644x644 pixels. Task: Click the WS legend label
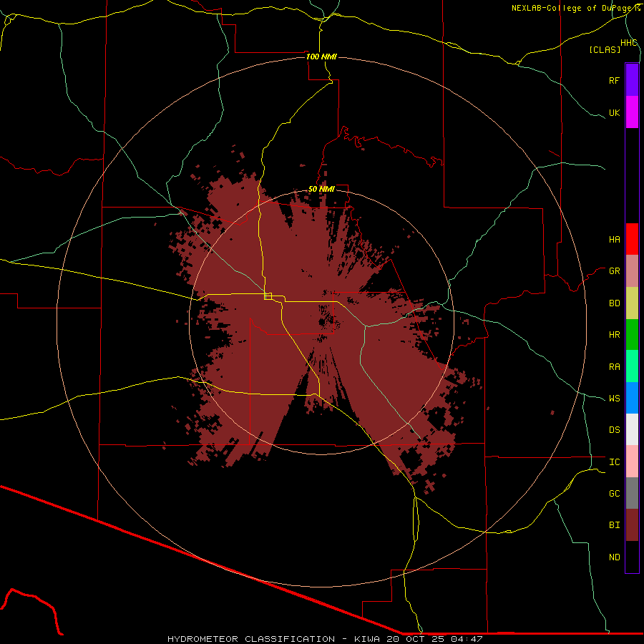(615, 399)
